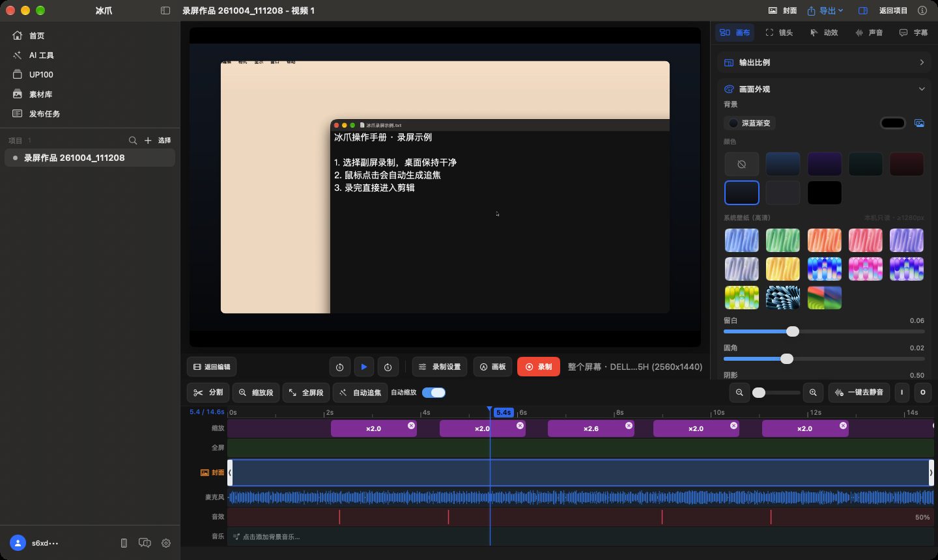The width and height of the screenshot is (938, 560).
Task: Click the 自动追焦 tool in timeline toolbar
Action: (x=360, y=393)
